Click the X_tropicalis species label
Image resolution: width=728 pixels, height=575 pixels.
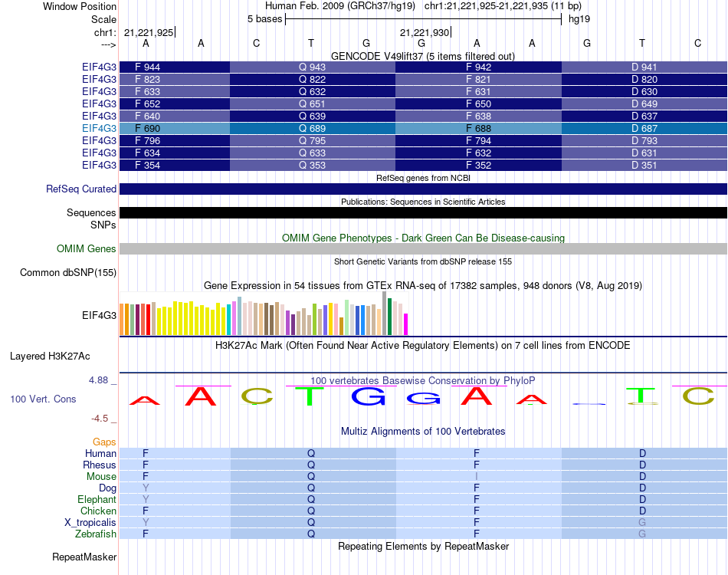coord(90,523)
